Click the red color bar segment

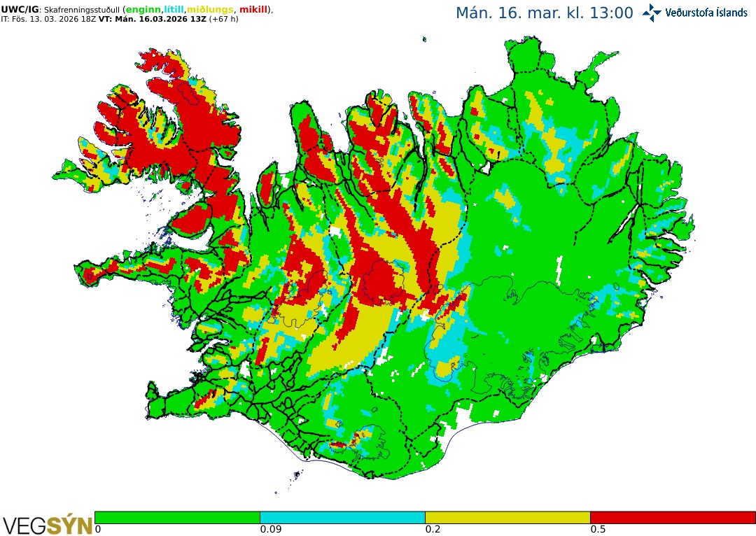tap(673, 517)
